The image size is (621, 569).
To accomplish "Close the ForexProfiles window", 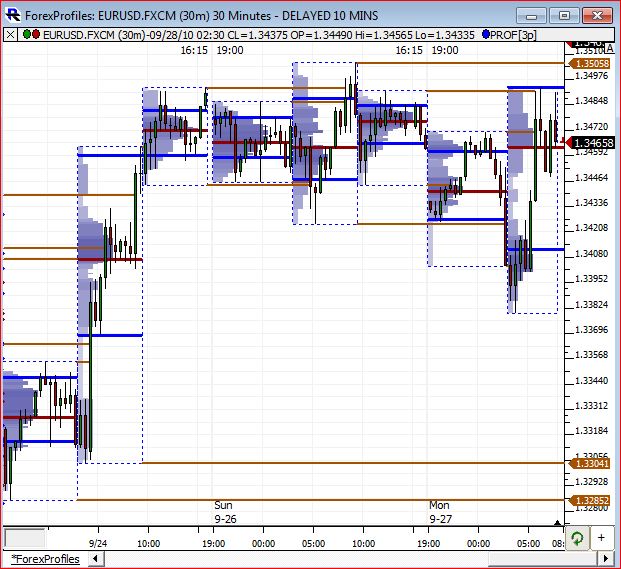I will tap(597, 16).
